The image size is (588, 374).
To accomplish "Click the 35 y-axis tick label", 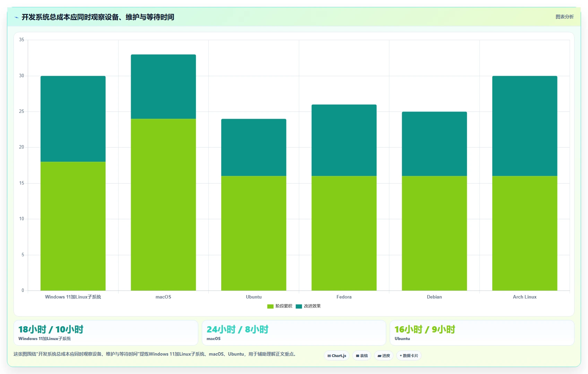I will pyautogui.click(x=21, y=40).
